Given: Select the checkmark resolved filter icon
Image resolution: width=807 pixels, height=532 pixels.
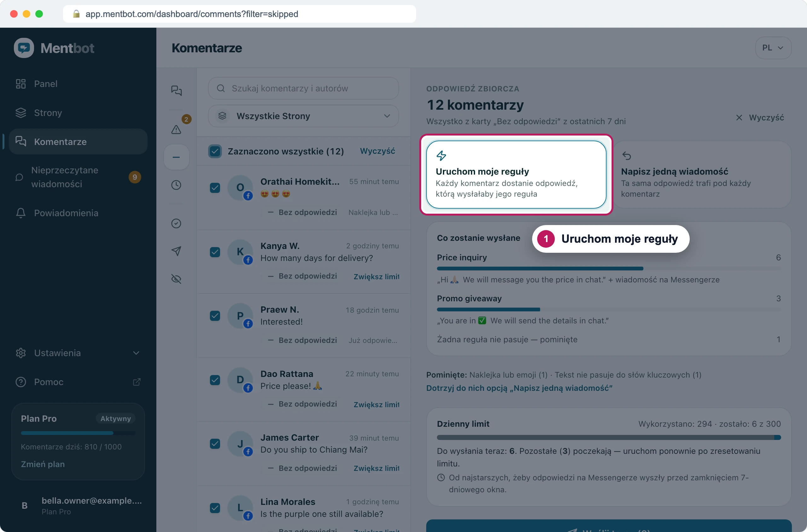Looking at the screenshot, I should point(176,223).
